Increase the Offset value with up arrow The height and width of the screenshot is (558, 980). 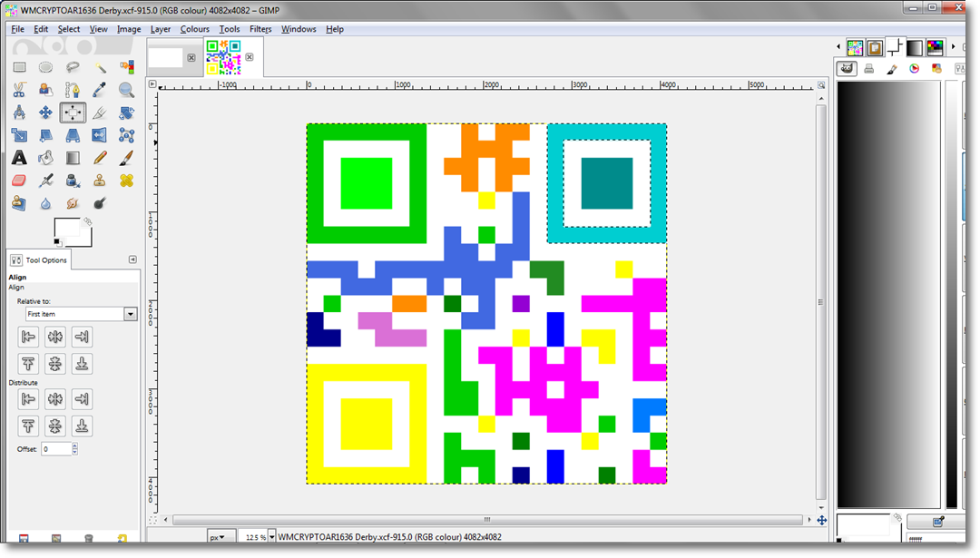click(75, 445)
